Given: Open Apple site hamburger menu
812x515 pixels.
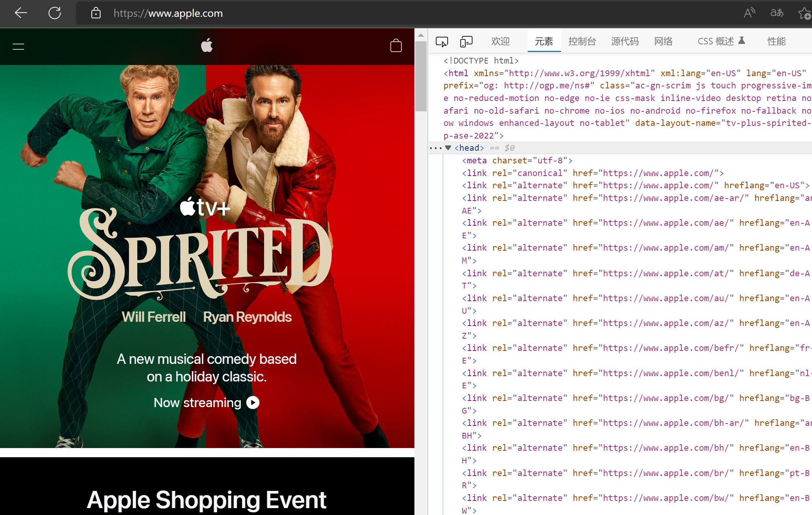Looking at the screenshot, I should pos(18,47).
